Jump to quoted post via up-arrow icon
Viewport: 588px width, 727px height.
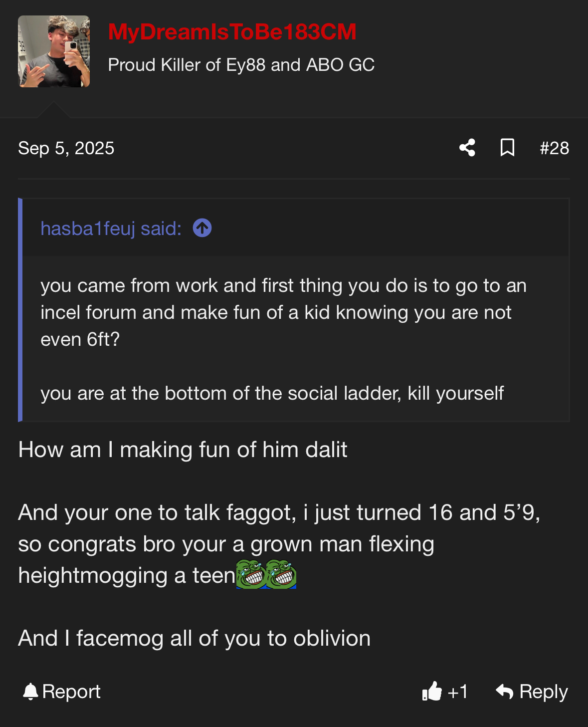coord(202,228)
